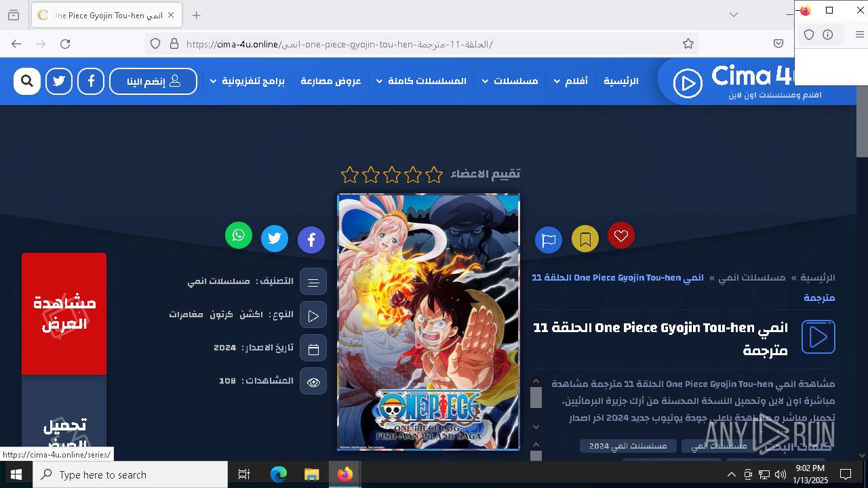Screen dimensions: 868x488
Task: Click the red مشاهدة العرض watch button
Action: pos(64,314)
